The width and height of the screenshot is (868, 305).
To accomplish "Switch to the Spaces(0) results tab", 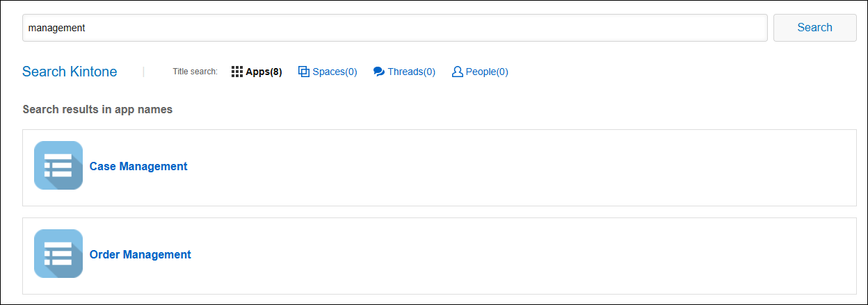I will pos(335,72).
